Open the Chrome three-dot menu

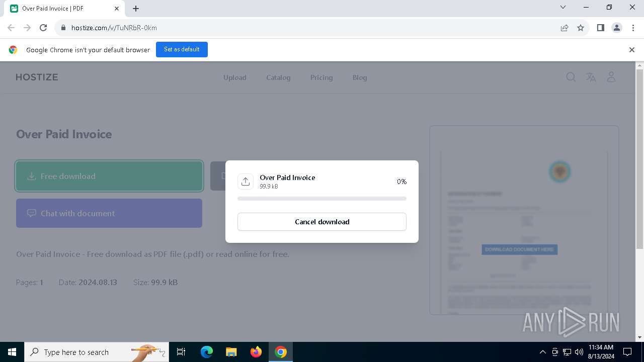pos(633,28)
